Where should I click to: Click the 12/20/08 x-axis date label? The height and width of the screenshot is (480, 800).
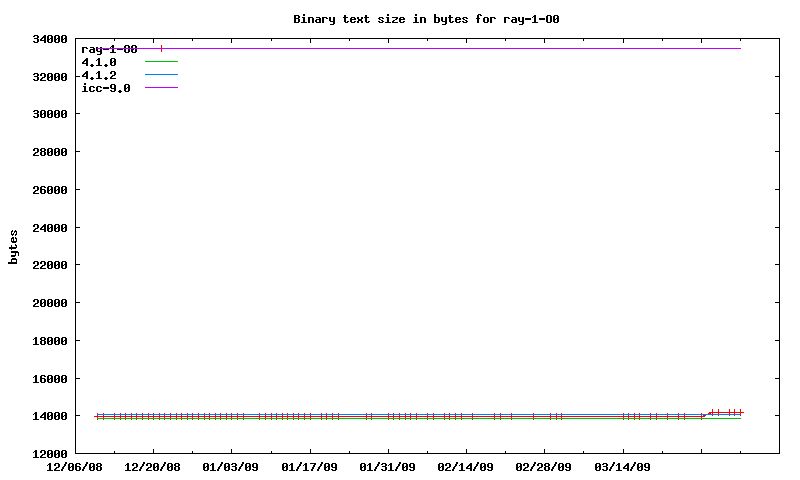153,467
